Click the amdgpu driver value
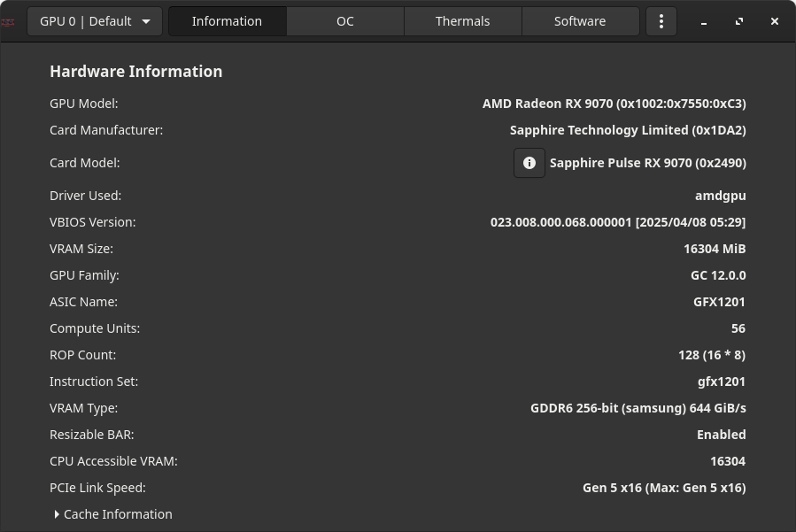796x532 pixels. coord(720,196)
